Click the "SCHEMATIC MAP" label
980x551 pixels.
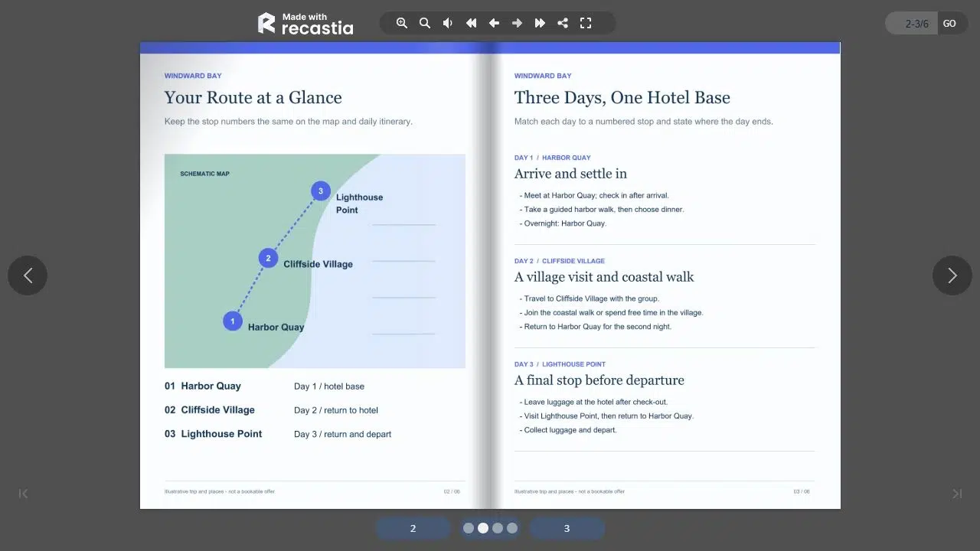[x=204, y=174]
